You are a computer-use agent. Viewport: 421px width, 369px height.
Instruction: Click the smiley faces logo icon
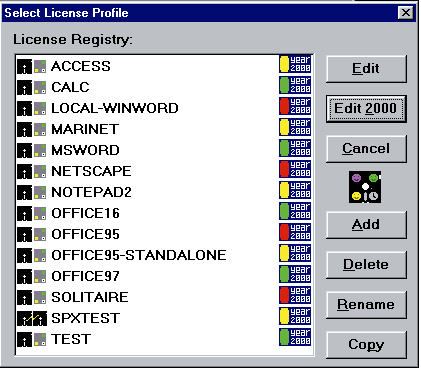click(x=365, y=187)
